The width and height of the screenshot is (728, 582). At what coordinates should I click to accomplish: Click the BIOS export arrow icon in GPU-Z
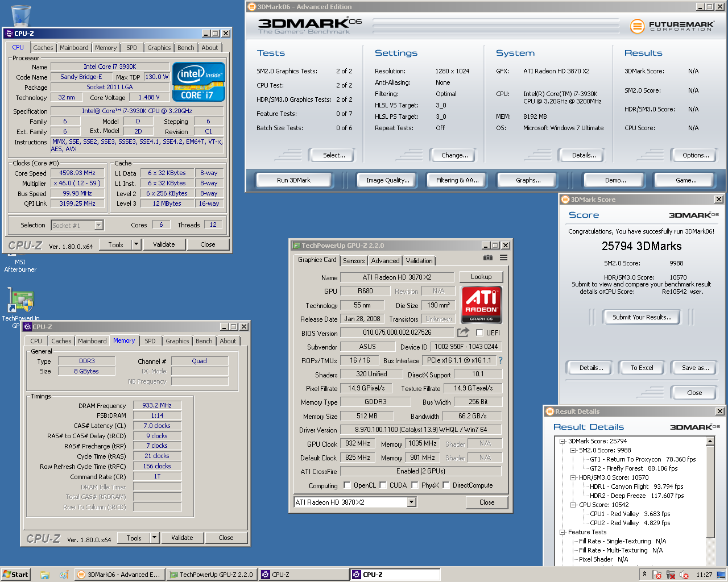click(464, 332)
